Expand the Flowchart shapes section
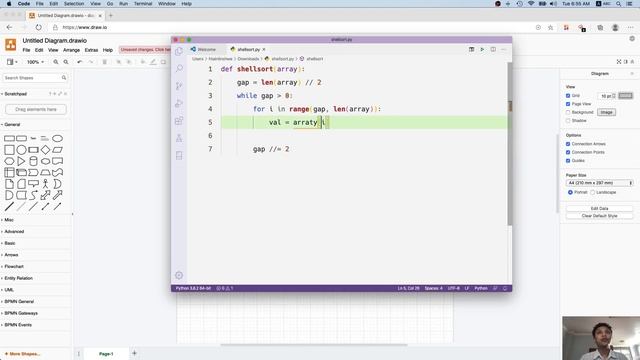 (14, 267)
